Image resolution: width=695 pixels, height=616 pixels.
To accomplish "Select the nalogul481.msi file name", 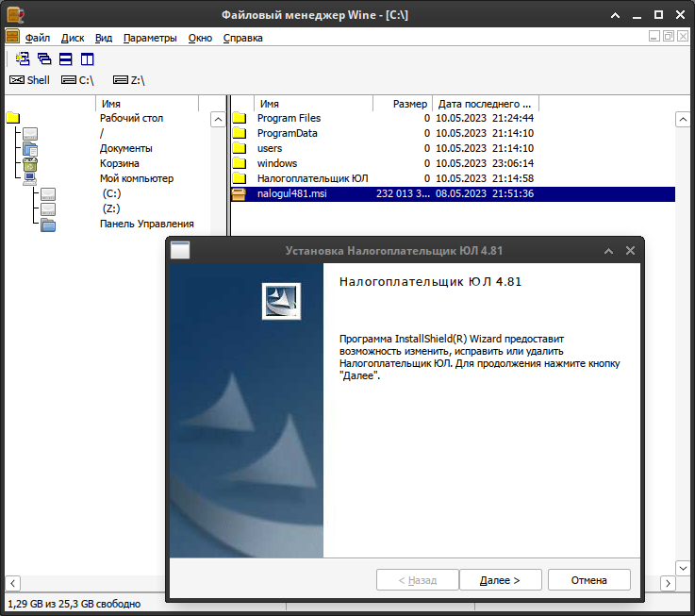I will point(291,193).
